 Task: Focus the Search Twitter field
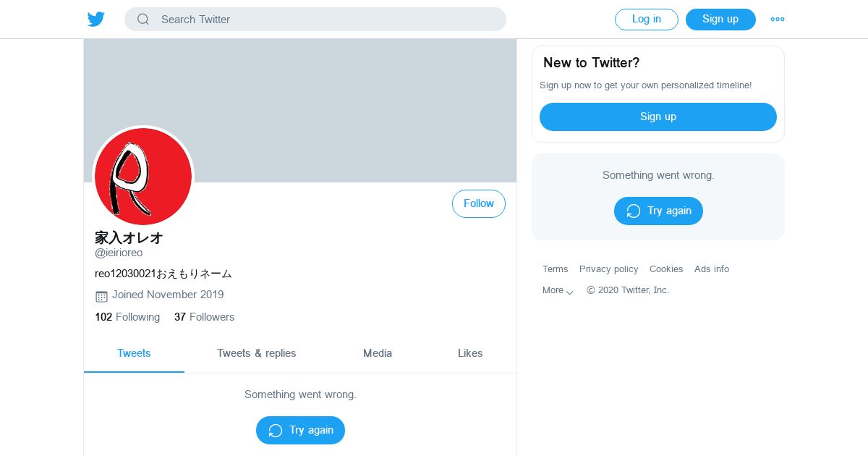click(315, 20)
